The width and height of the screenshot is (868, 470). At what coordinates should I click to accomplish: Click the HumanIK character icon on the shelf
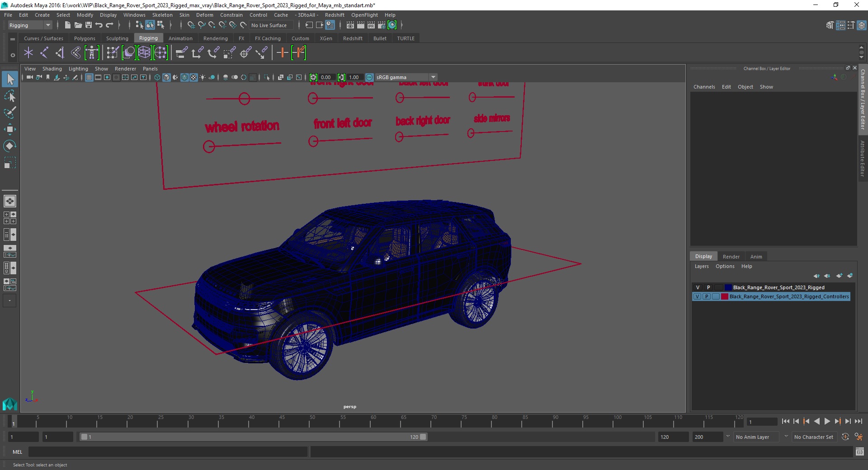(x=92, y=53)
